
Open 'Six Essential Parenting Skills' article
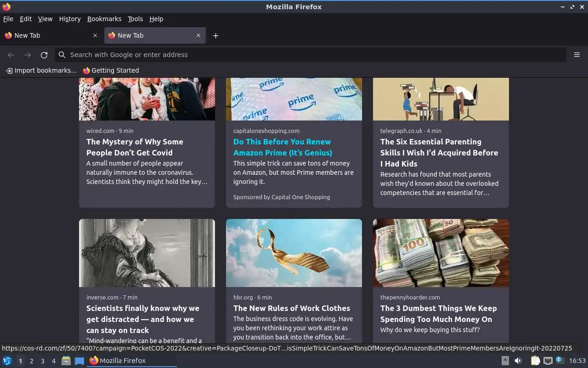pos(439,153)
